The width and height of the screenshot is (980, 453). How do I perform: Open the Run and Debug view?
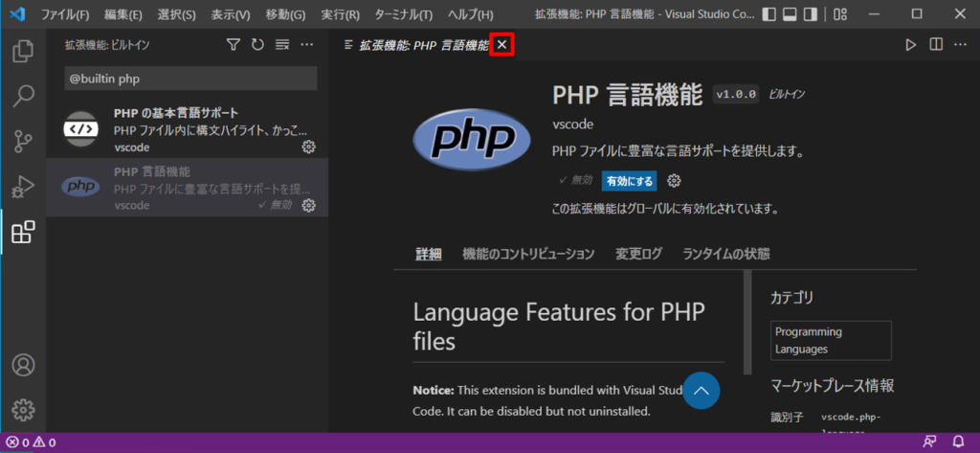[23, 187]
